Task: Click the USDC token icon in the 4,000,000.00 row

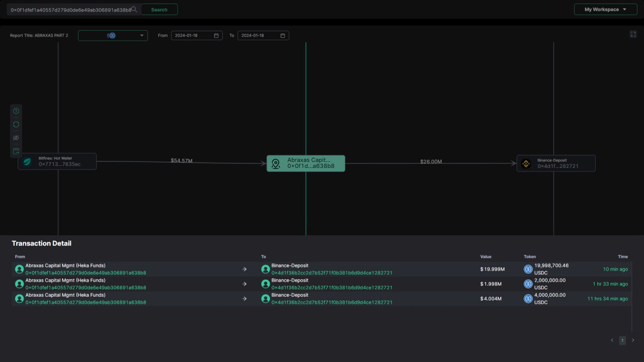Action: pos(528,299)
